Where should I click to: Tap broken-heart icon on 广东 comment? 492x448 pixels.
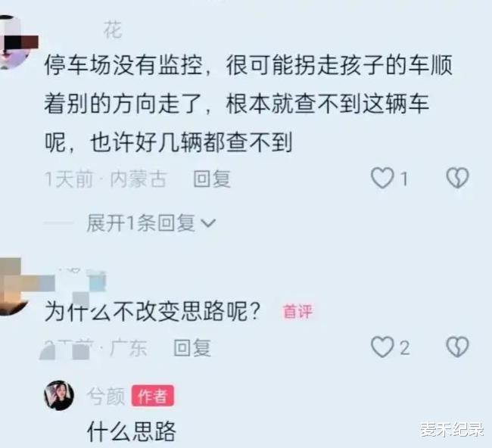(457, 347)
